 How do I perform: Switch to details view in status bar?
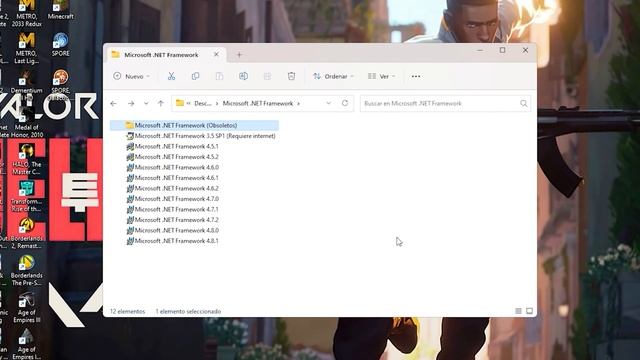click(518, 311)
